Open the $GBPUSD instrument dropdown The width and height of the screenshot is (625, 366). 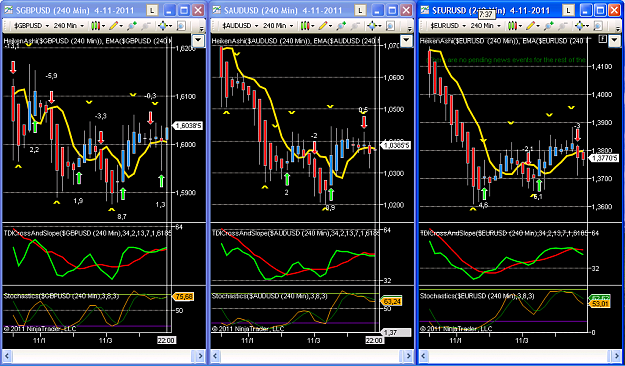point(31,26)
